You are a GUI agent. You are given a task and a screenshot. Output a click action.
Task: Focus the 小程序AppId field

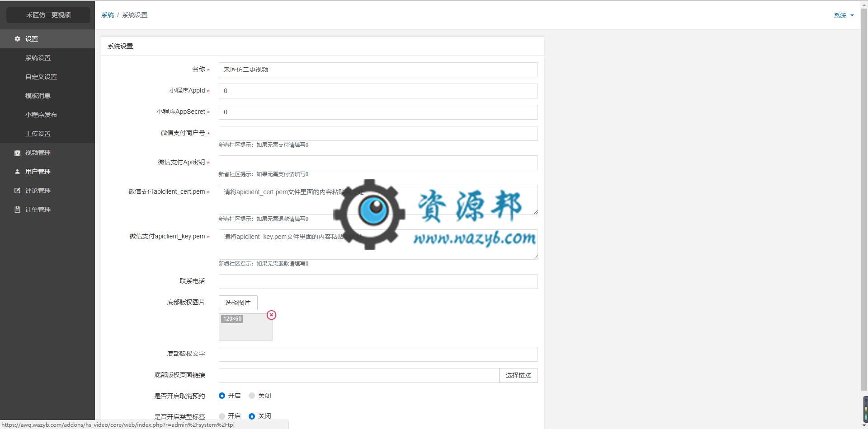tap(378, 91)
